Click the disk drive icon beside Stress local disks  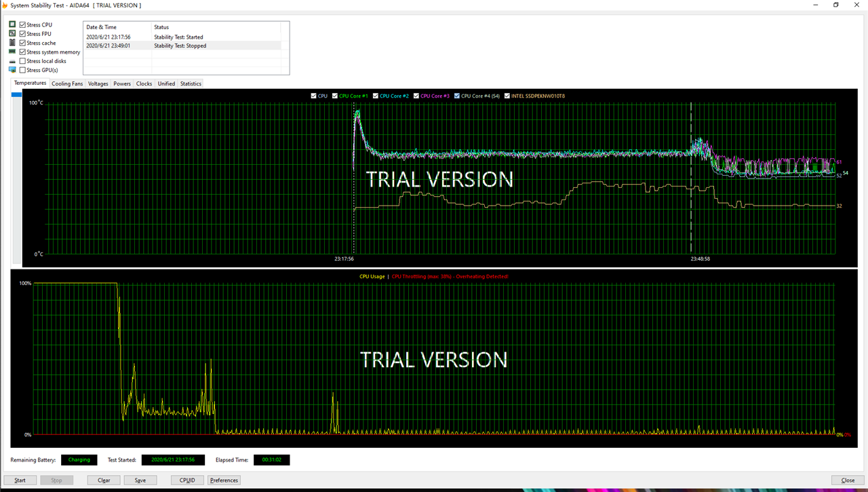pos(12,61)
